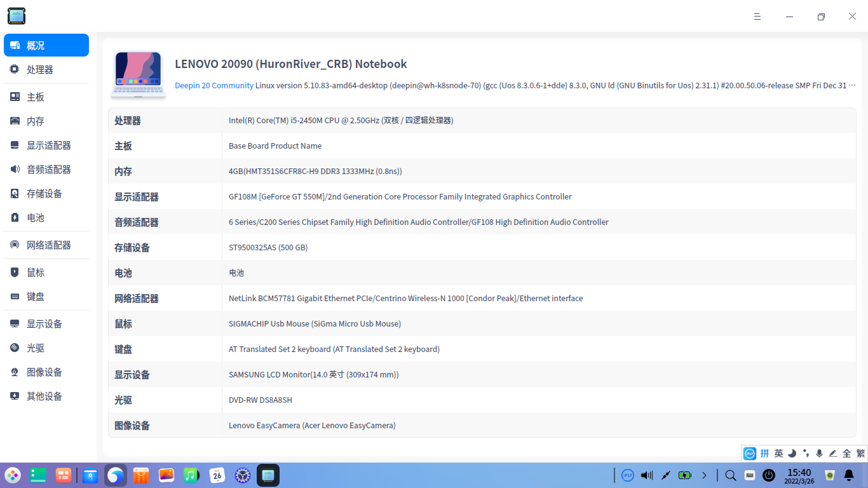Open the onscreen keyboard icon in the dock

[750, 475]
